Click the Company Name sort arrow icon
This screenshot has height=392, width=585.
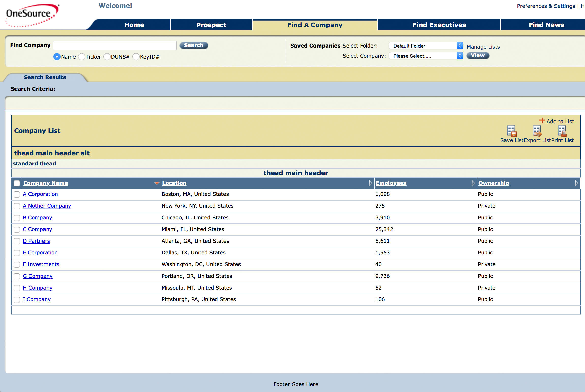click(x=157, y=183)
